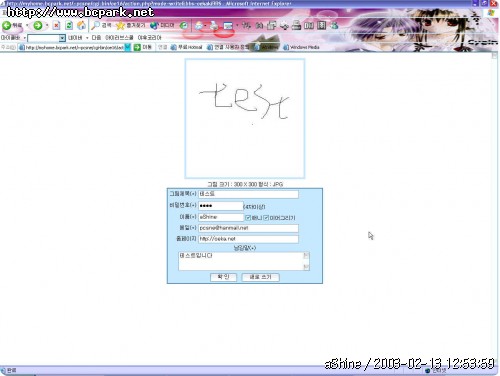Image resolution: width=500 pixels, height=376 pixels.
Task: Open the Windows Media links bar item
Action: 301,47
